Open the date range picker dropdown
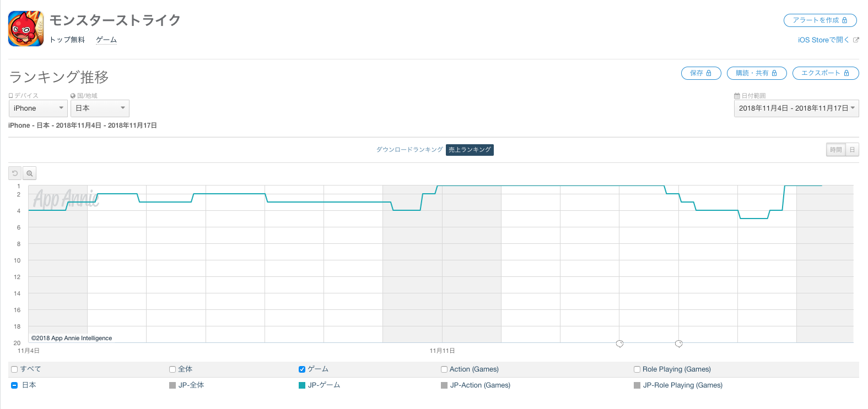 click(x=796, y=108)
